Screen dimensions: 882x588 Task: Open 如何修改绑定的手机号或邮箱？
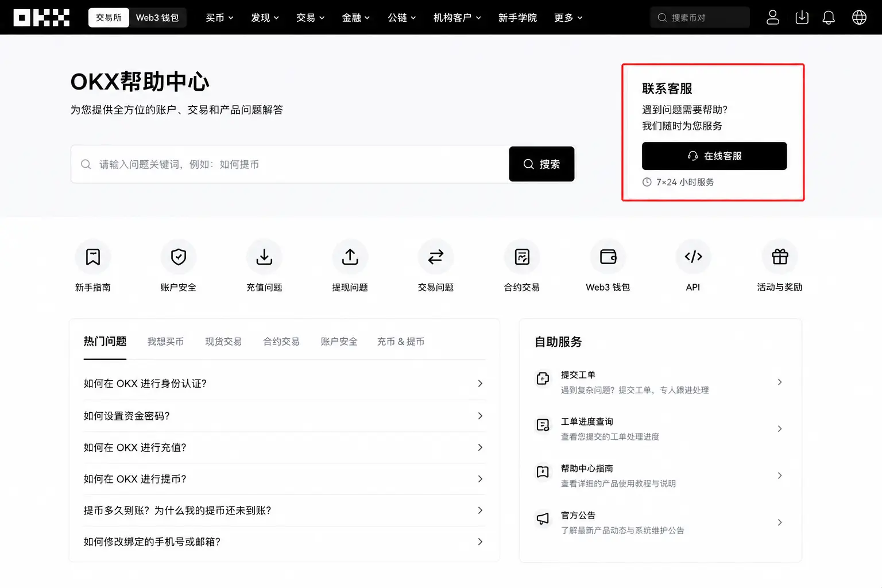coord(284,542)
